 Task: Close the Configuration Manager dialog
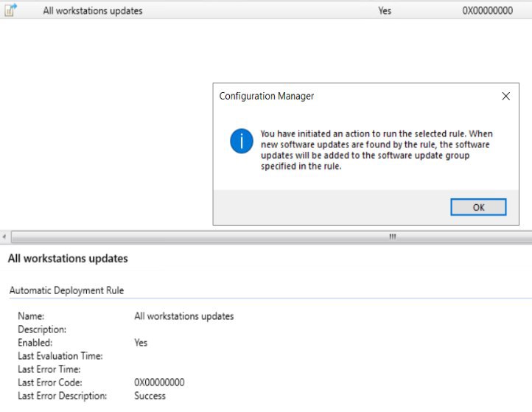point(506,96)
